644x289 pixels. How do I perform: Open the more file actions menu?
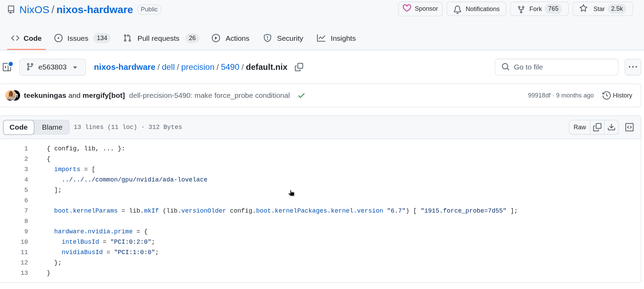(633, 67)
